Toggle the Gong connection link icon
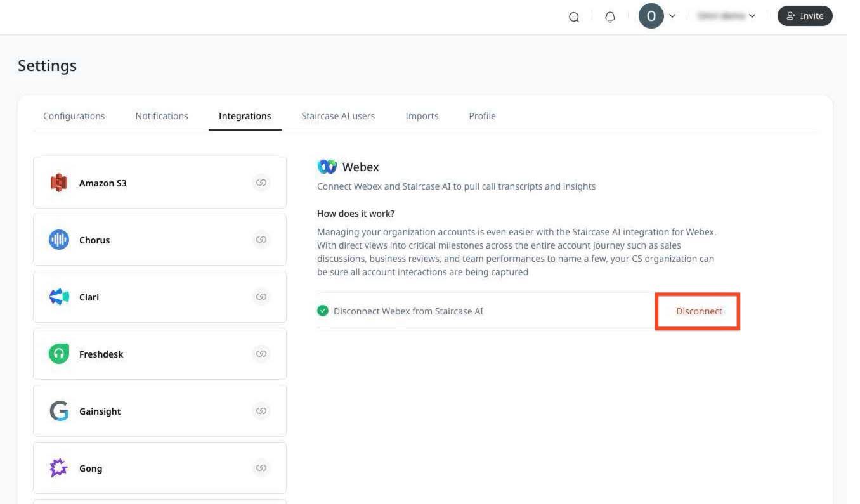This screenshot has height=504, width=860. (261, 468)
